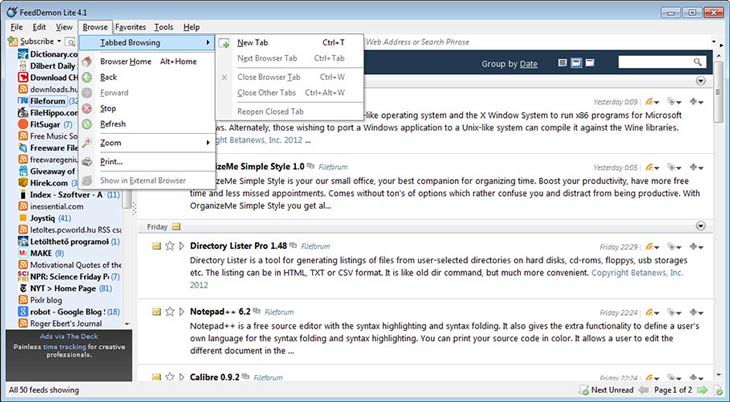Click the Print printer icon
This screenshot has height=402, width=730.
(88, 161)
